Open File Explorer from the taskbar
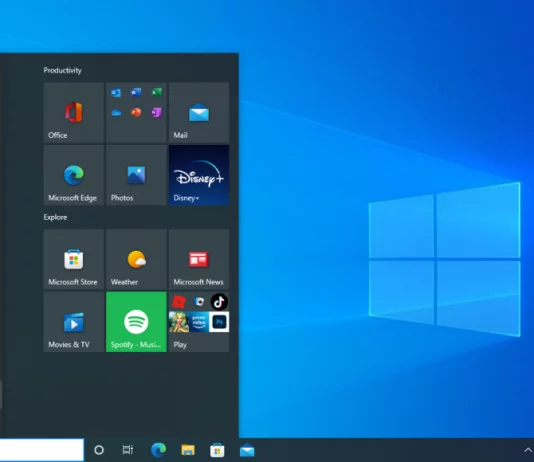Image resolution: width=534 pixels, height=462 pixels. [x=188, y=450]
